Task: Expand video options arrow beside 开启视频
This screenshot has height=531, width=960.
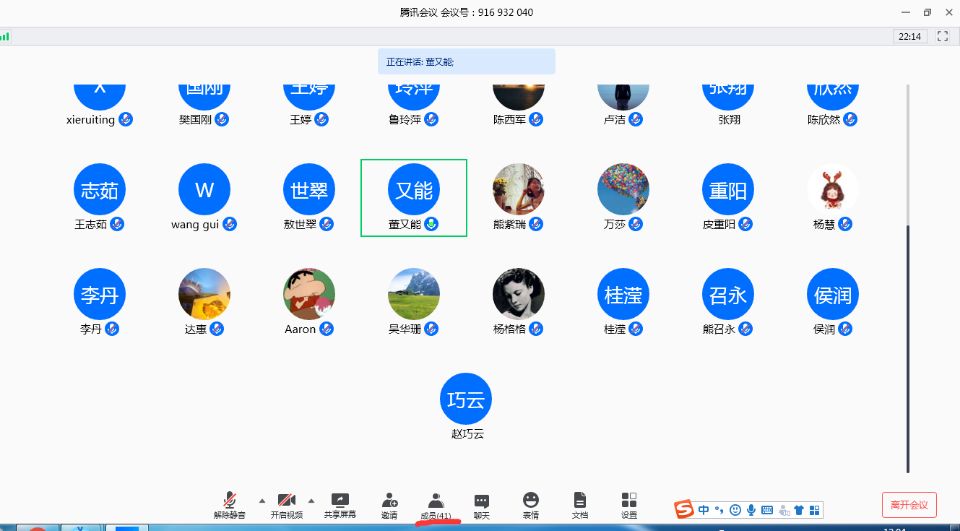Action: (311, 500)
